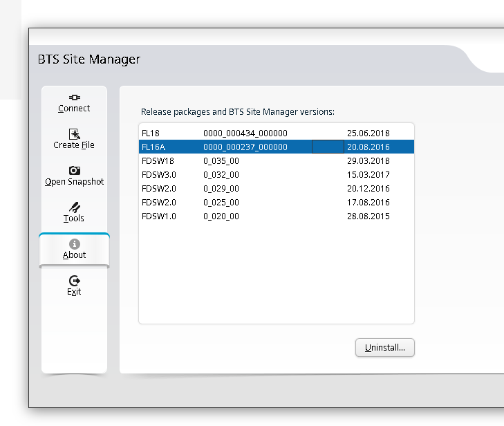
Task: Click date 20.08.2016
Action: coord(368,147)
